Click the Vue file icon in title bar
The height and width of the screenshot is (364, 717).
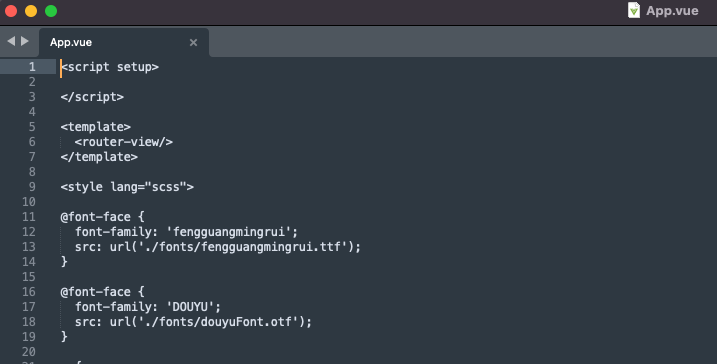click(634, 11)
